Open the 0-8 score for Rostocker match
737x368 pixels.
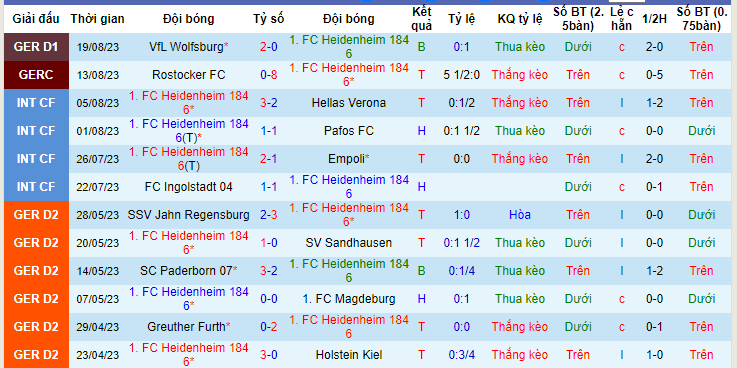269,75
